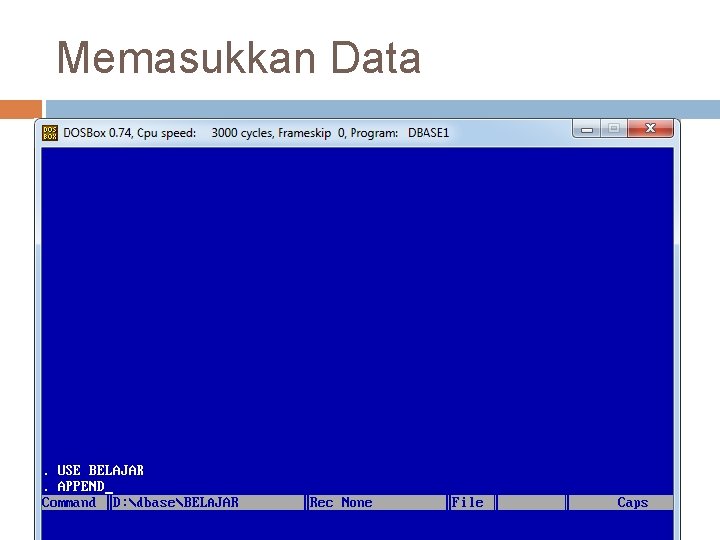
Task: Click the DOSBox icon in title bar
Action: point(50,133)
